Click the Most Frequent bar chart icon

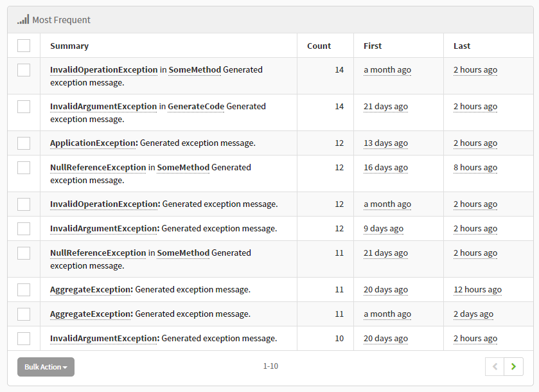[x=23, y=19]
